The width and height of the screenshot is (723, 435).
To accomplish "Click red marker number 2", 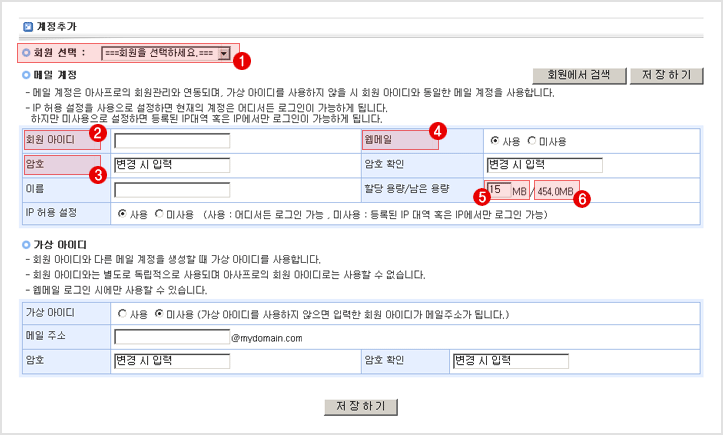I will [x=99, y=132].
